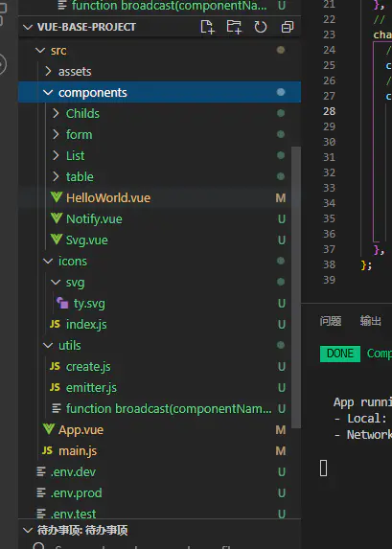Click the text file icon beside .env.prod
Screen dimensions: 392x549
(x=41, y=492)
